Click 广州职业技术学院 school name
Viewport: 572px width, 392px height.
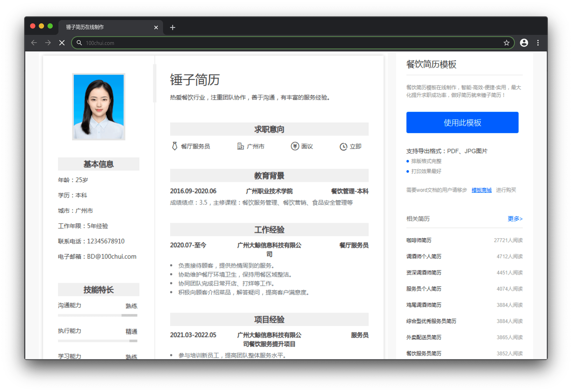pos(269,191)
